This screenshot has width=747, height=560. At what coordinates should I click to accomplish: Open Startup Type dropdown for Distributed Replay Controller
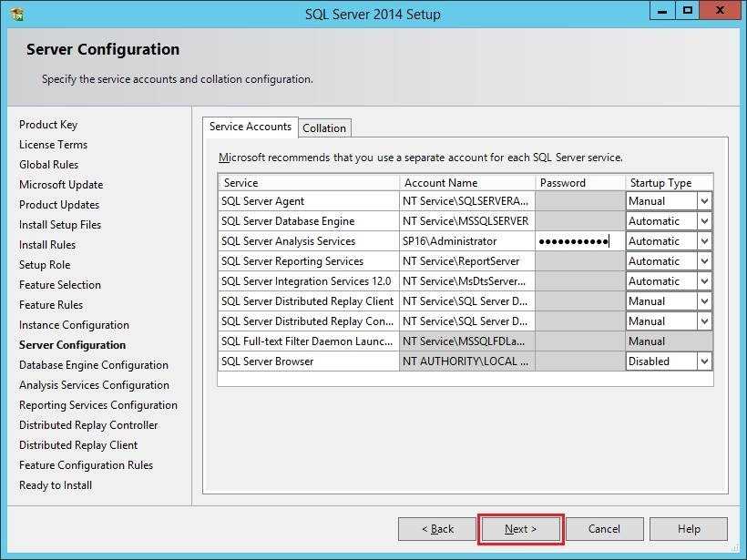point(704,321)
